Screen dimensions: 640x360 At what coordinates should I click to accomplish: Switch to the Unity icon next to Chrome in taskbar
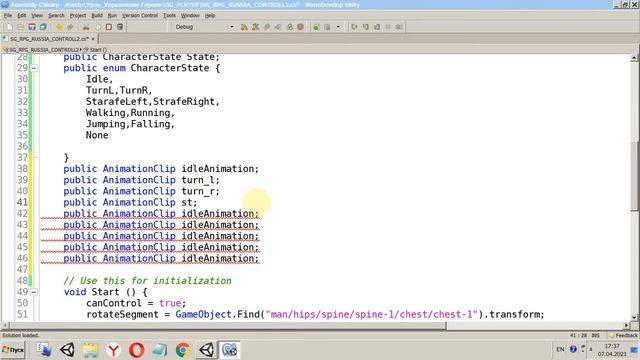point(207,350)
